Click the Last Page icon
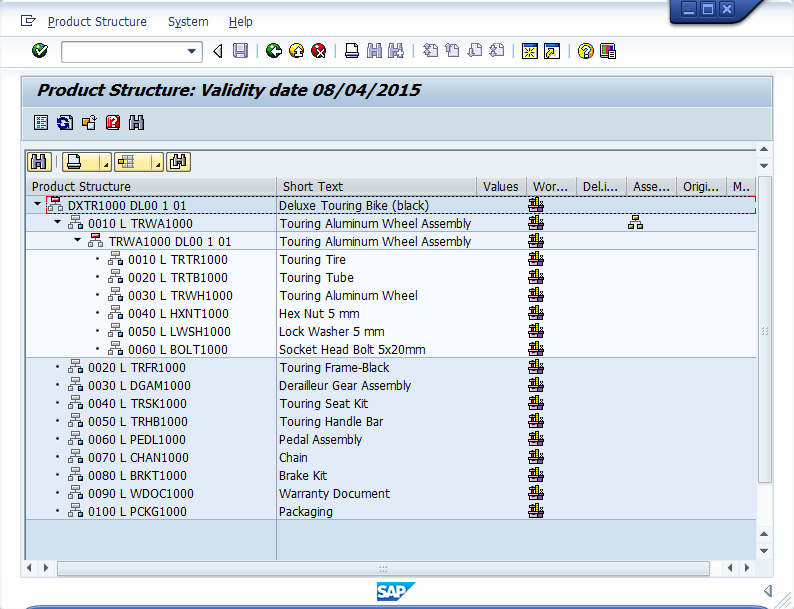 pyautogui.click(x=497, y=51)
